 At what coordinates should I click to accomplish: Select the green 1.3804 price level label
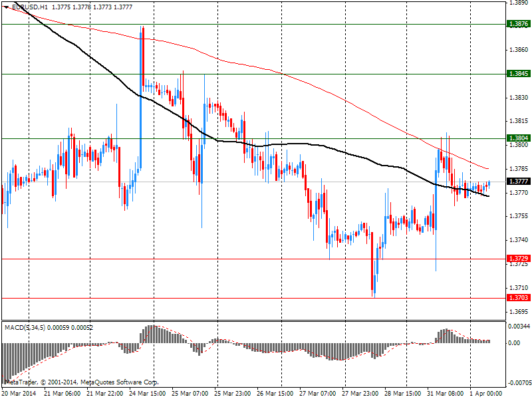(x=518, y=138)
